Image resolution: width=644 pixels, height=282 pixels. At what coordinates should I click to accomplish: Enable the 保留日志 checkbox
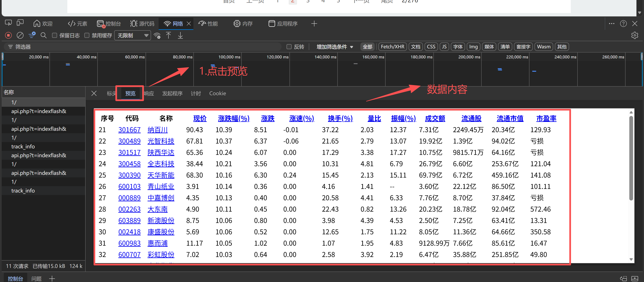pyautogui.click(x=55, y=35)
